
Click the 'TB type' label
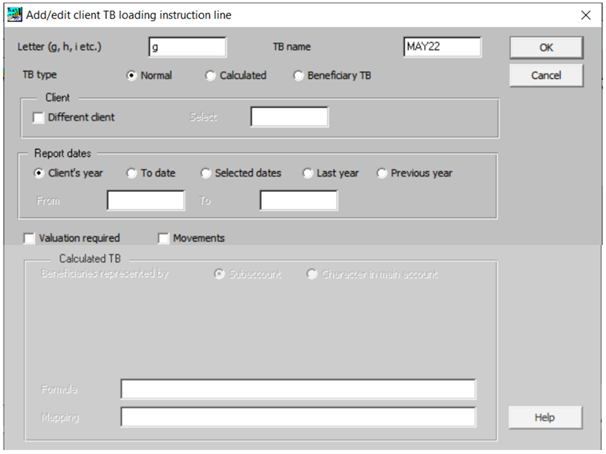click(x=39, y=75)
